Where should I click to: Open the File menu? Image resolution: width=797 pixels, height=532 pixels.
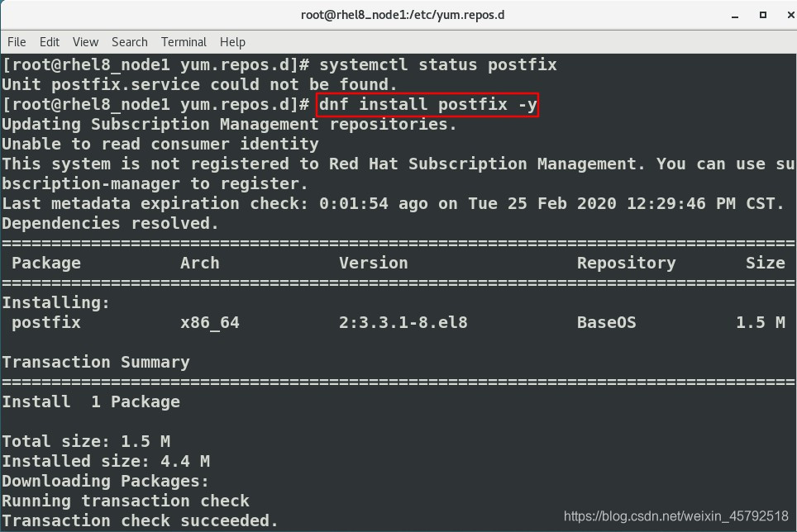tap(17, 42)
